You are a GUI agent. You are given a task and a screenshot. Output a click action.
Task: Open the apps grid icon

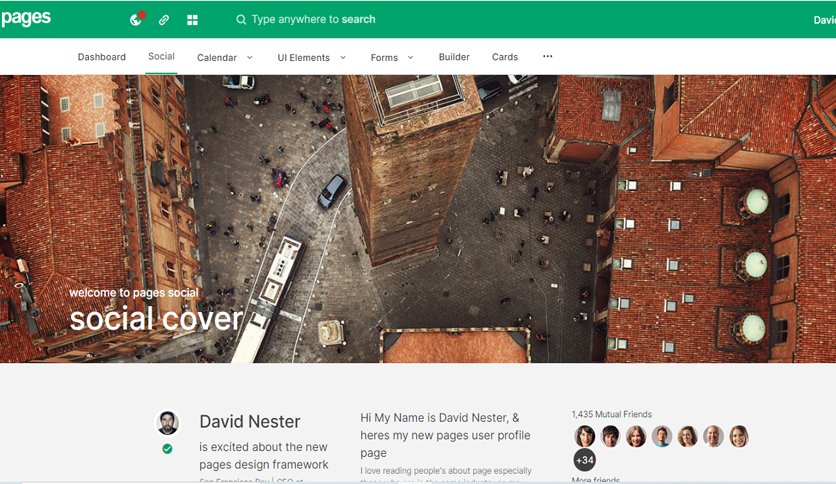(192, 20)
